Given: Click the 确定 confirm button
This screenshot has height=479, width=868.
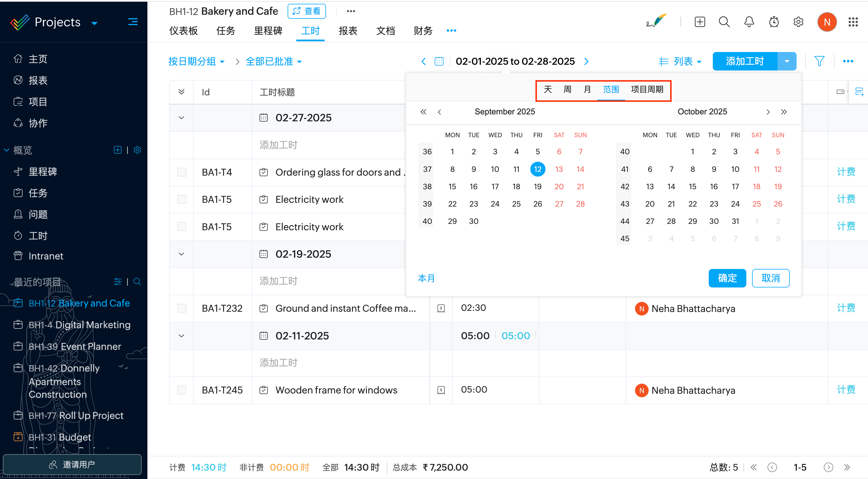Looking at the screenshot, I should 727,278.
